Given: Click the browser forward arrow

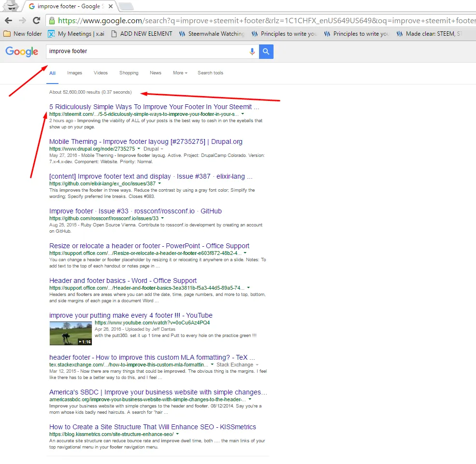Looking at the screenshot, I should pyautogui.click(x=22, y=21).
